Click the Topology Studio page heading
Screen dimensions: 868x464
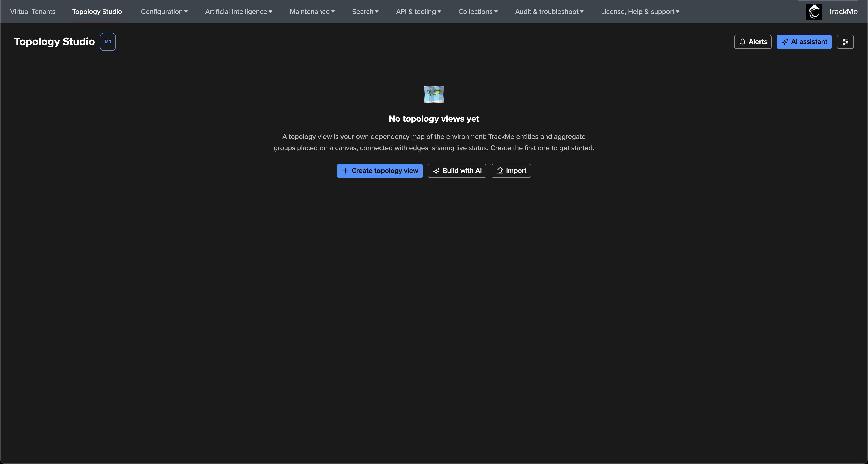pyautogui.click(x=54, y=42)
